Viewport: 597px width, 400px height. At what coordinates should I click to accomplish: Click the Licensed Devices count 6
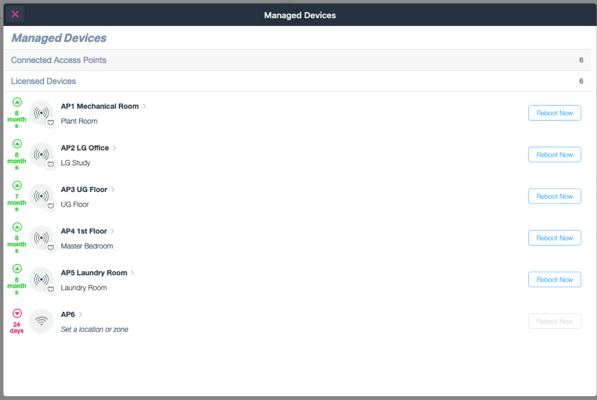pyautogui.click(x=581, y=81)
